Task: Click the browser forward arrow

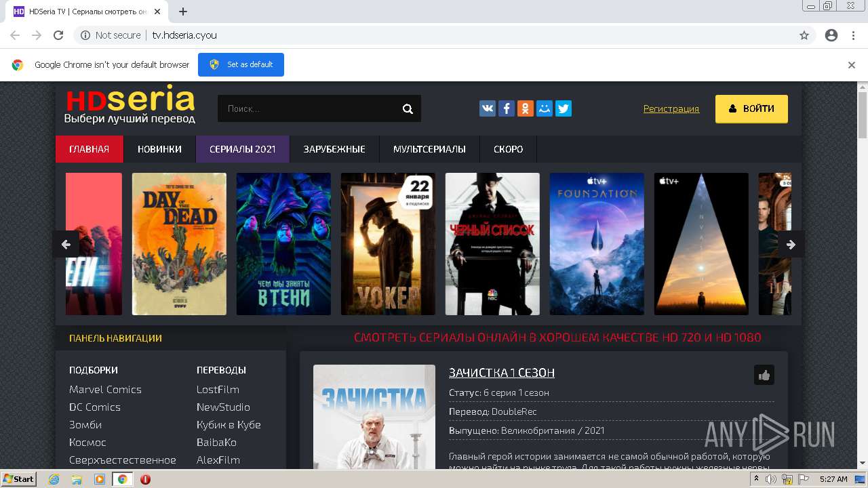Action: [37, 35]
